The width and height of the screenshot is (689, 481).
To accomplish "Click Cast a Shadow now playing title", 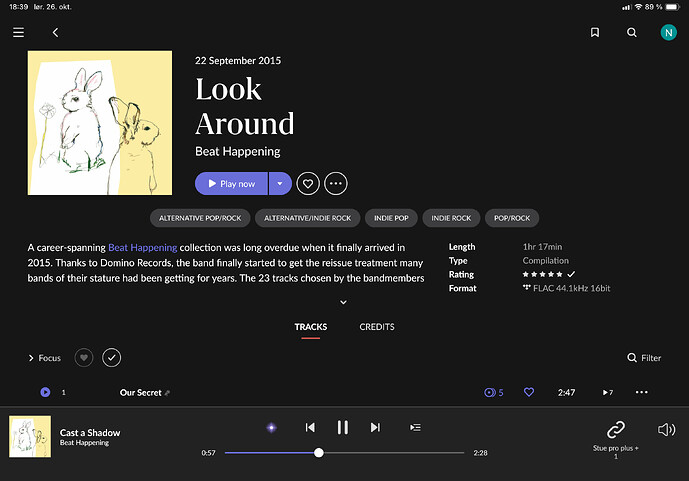I will pos(90,433).
